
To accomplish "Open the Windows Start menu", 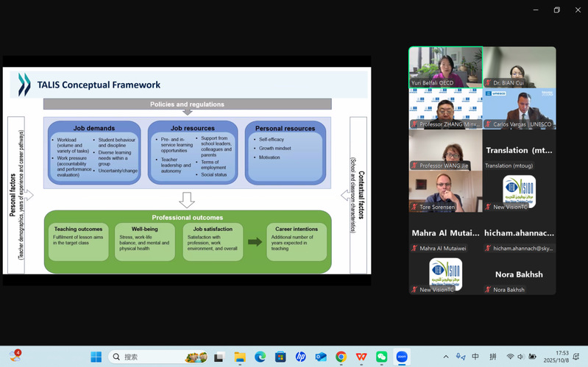I will 96,357.
